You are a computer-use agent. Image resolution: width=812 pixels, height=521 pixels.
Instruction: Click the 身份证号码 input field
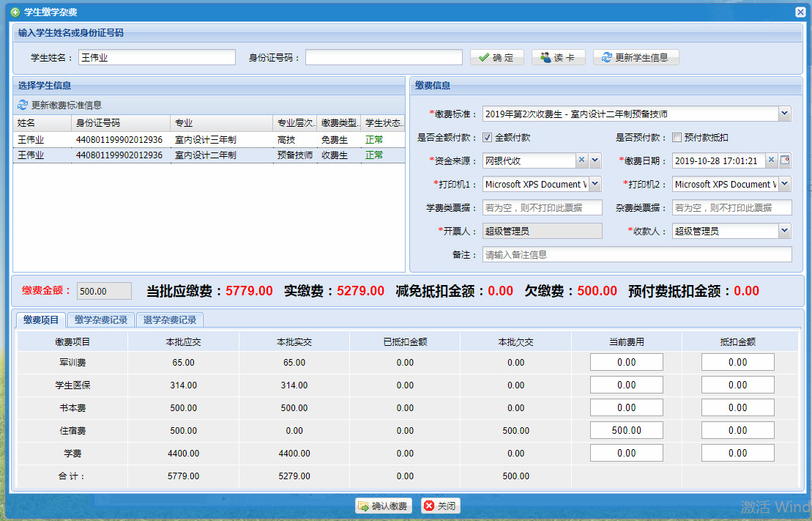(x=384, y=57)
